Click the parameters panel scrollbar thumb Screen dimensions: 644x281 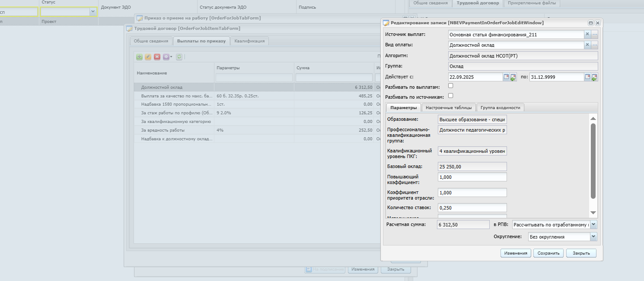click(x=593, y=161)
